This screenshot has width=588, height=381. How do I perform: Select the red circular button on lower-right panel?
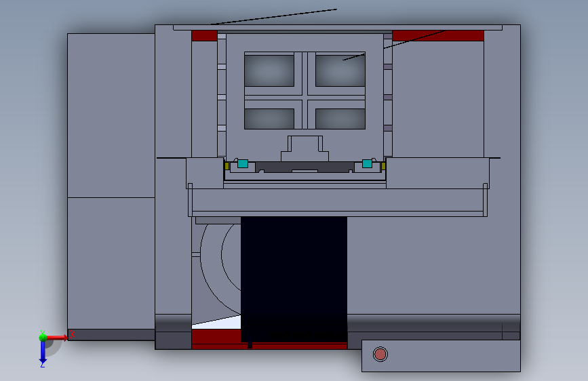click(x=380, y=354)
